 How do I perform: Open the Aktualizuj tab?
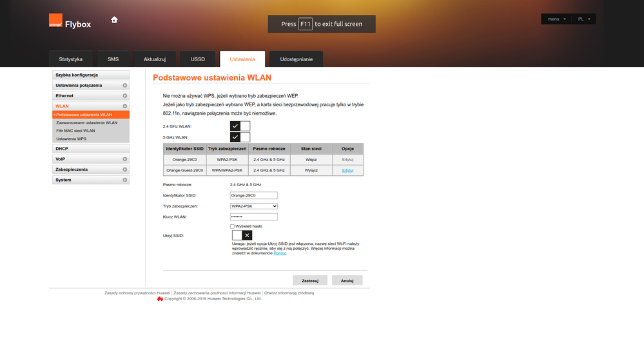[x=155, y=59]
